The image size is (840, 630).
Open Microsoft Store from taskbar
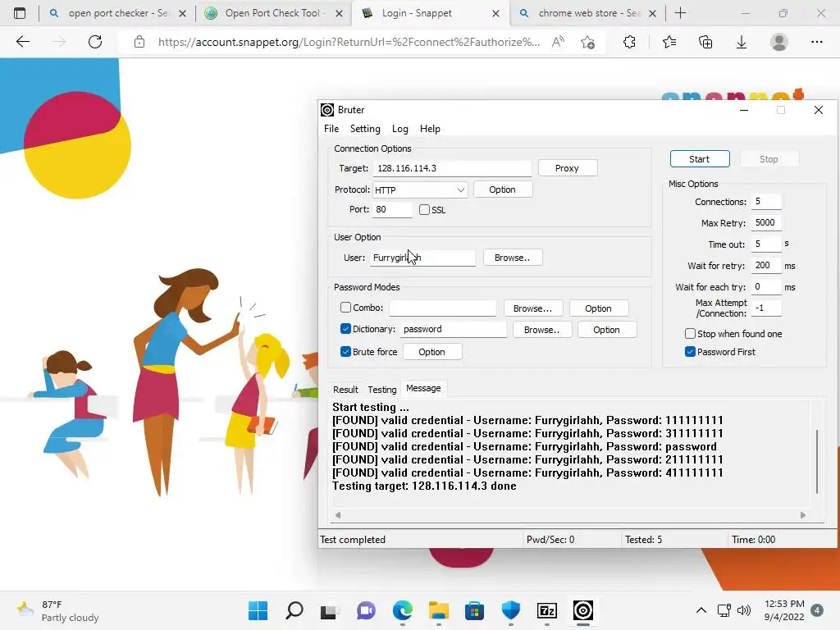tap(474, 610)
